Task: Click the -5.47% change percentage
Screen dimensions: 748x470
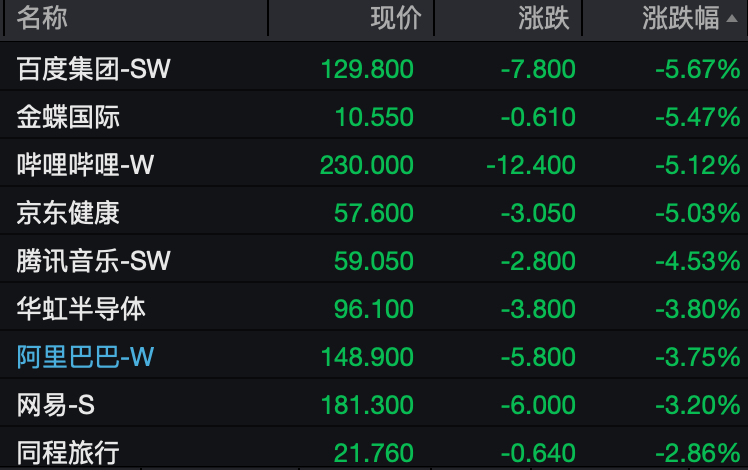Action: click(697, 117)
